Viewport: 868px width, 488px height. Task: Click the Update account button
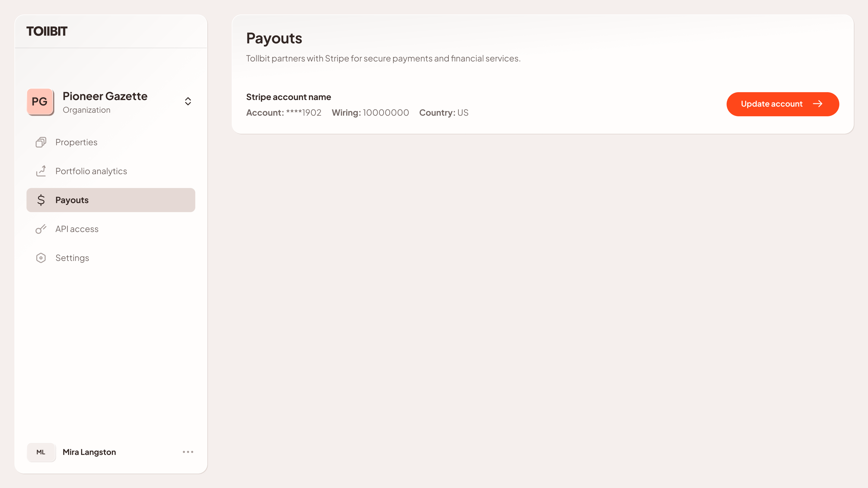point(782,104)
